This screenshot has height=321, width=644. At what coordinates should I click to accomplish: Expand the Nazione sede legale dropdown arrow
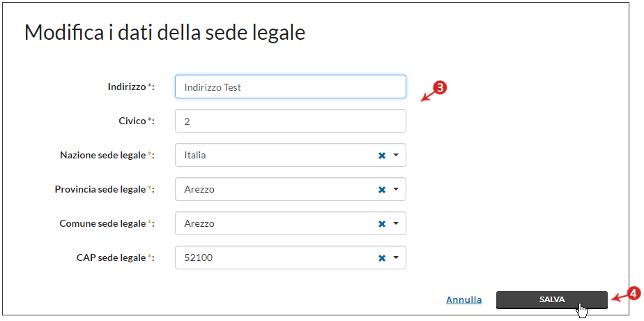pyautogui.click(x=396, y=155)
